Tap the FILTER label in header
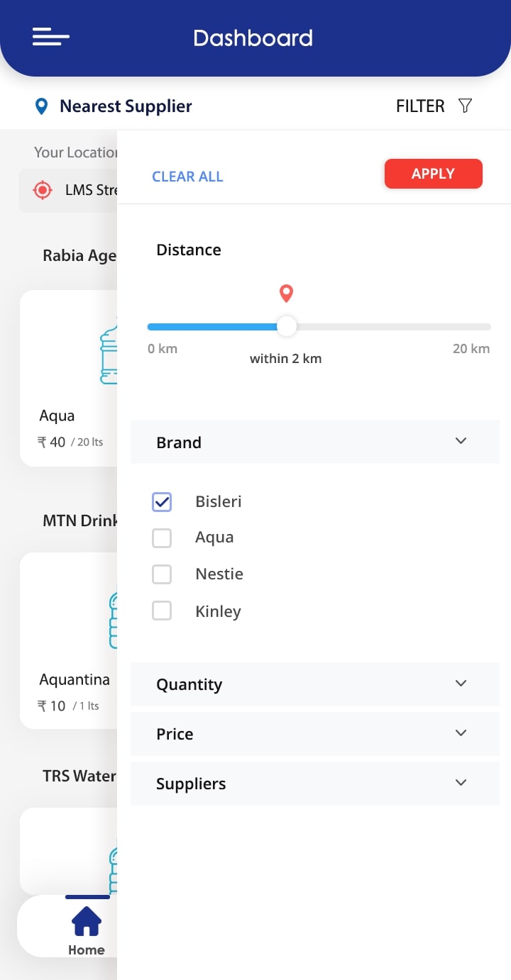 [420, 106]
